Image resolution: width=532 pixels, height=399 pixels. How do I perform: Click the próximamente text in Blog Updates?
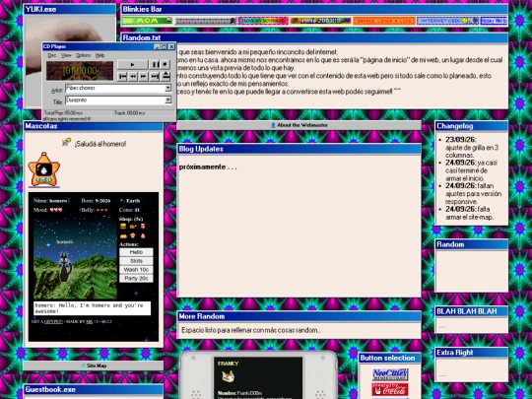point(208,166)
